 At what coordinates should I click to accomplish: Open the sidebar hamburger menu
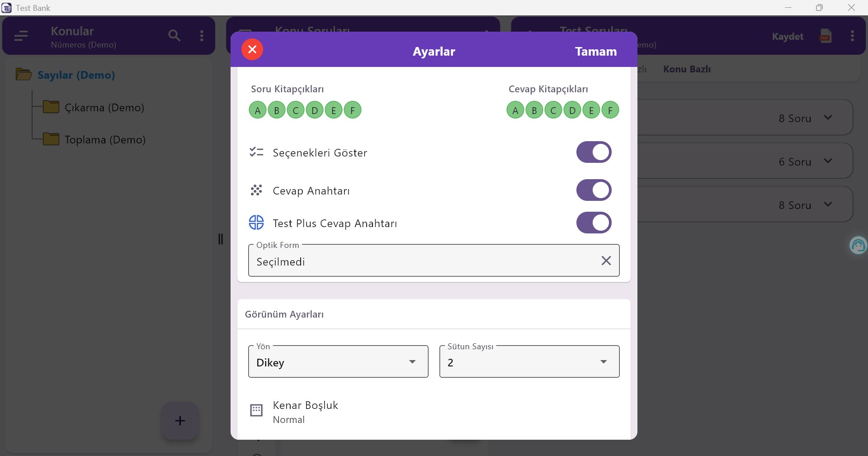pos(20,36)
